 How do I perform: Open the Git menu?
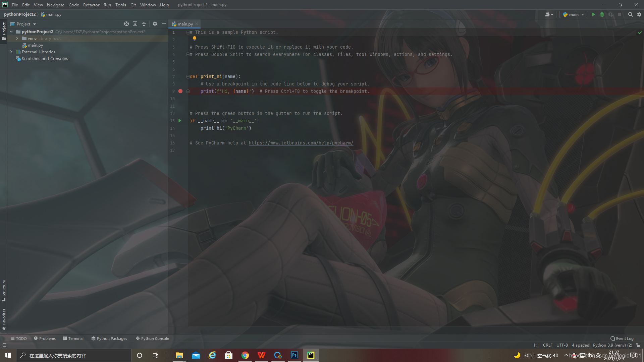[133, 5]
